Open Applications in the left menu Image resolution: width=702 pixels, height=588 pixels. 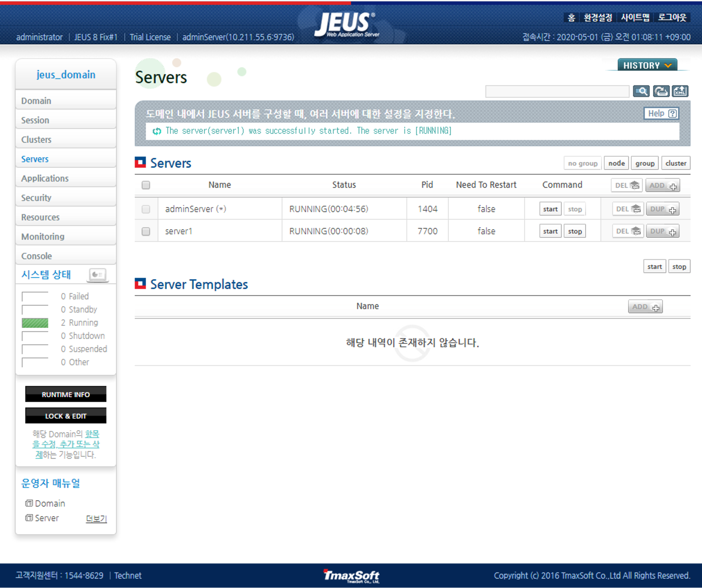(45, 178)
